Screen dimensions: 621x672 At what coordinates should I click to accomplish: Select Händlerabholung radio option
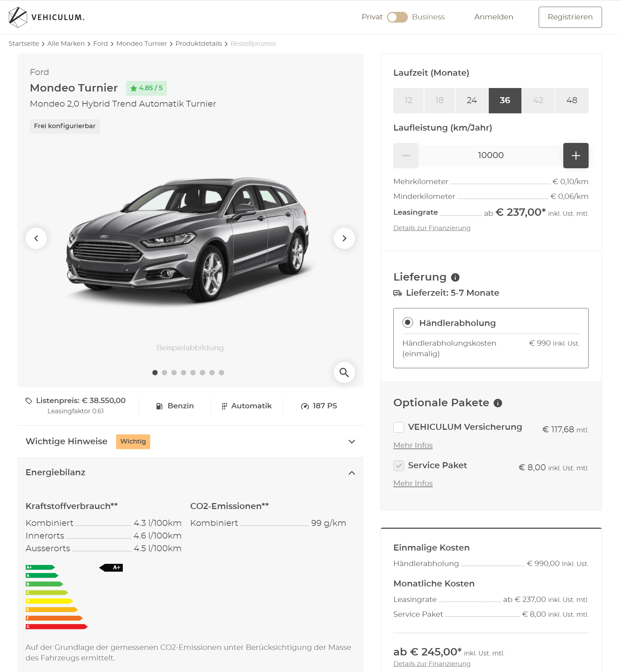click(408, 322)
